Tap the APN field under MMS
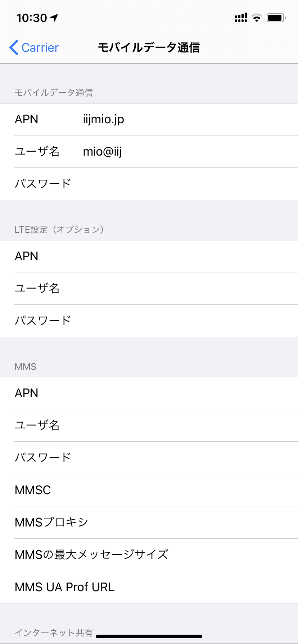 click(x=180, y=393)
